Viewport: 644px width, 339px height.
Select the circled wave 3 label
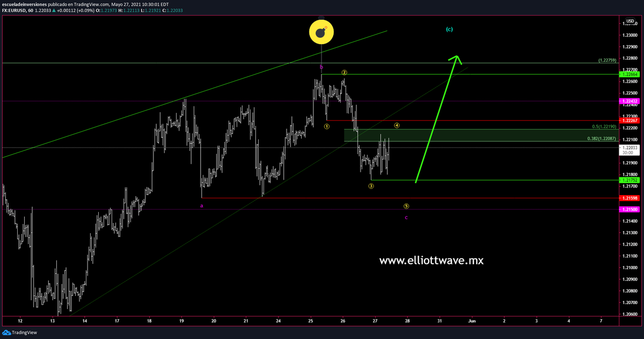point(371,186)
